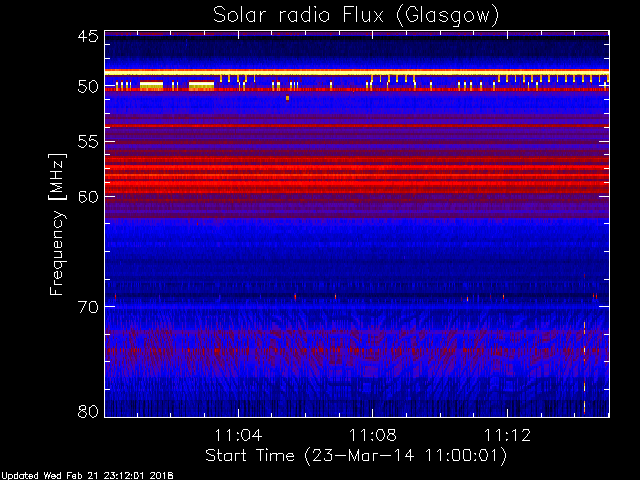Click the 11:12 time axis label

tap(507, 435)
